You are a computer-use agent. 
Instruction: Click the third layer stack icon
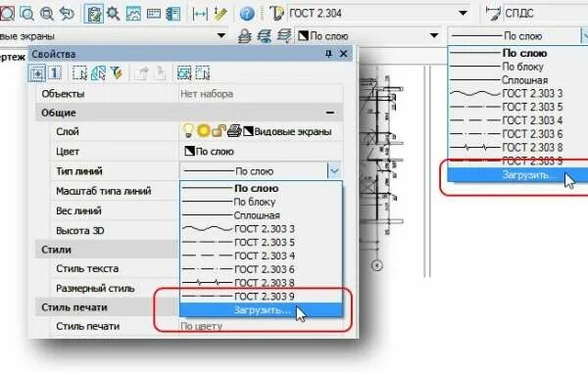coord(284,36)
